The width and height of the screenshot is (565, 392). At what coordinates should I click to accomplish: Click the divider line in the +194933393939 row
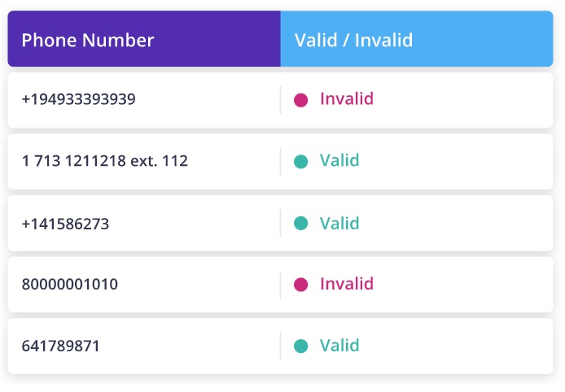(x=281, y=100)
